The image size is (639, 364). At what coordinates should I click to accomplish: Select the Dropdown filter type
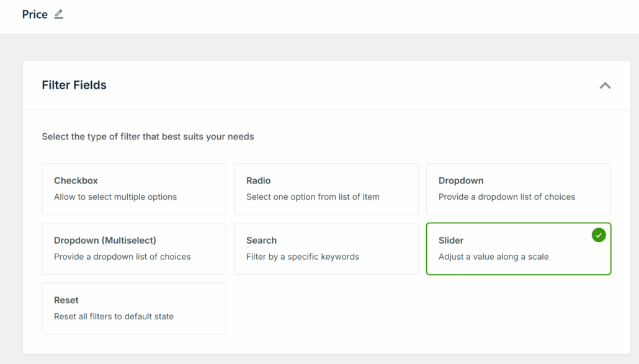(519, 188)
